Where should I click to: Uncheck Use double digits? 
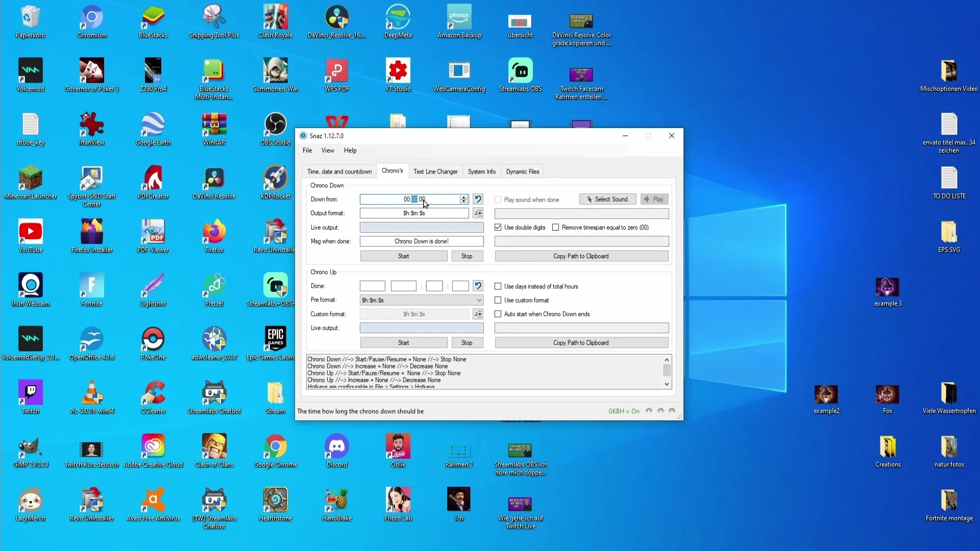498,228
